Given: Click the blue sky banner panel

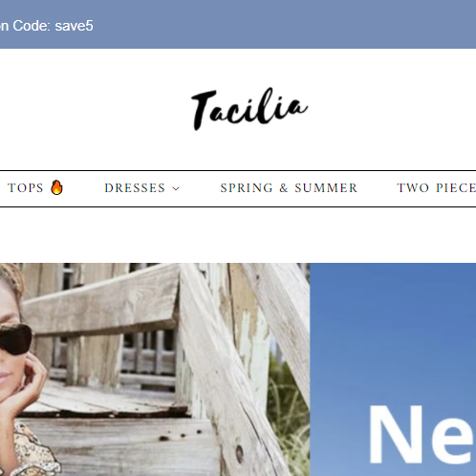Looking at the screenshot, I should [393, 369].
